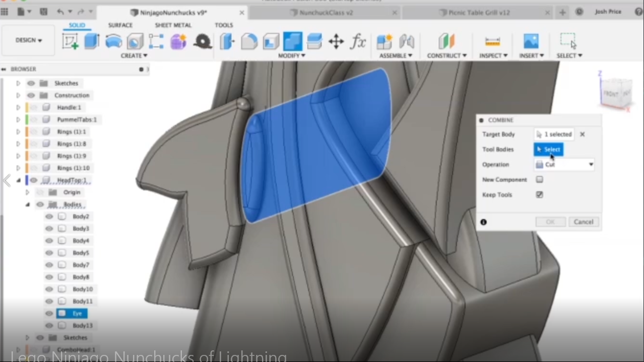644x362 pixels.
Task: Open Change Parameters fx icon
Action: click(x=358, y=41)
